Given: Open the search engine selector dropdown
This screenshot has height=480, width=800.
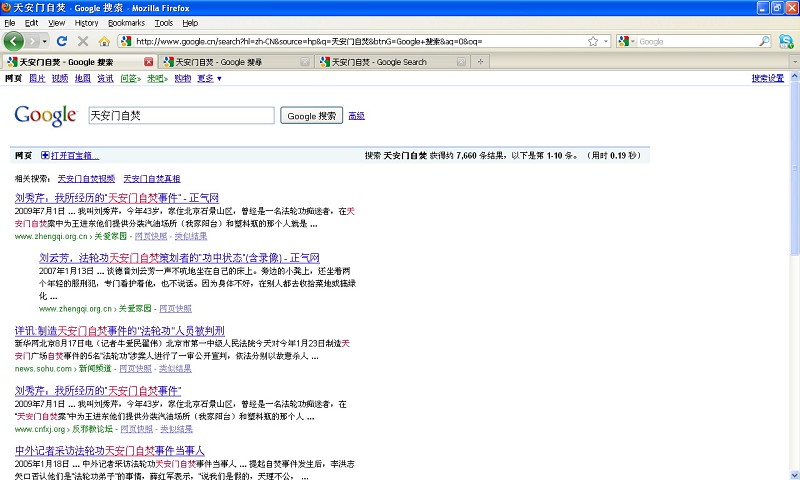Looking at the screenshot, I should (627, 41).
